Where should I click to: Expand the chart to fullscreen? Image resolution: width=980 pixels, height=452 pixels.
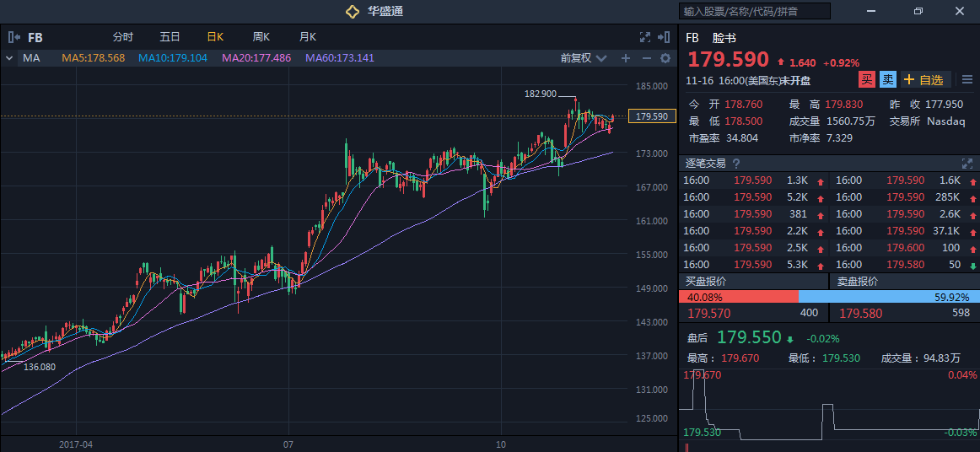point(645,37)
